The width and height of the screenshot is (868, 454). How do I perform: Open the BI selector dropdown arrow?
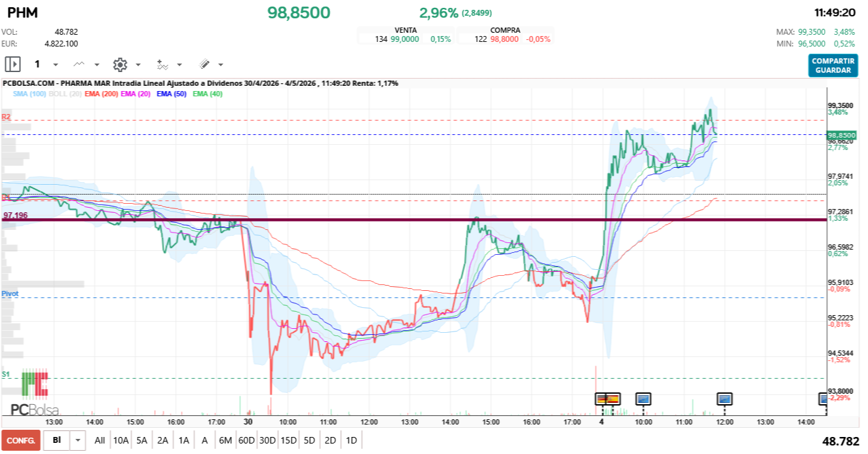point(79,441)
